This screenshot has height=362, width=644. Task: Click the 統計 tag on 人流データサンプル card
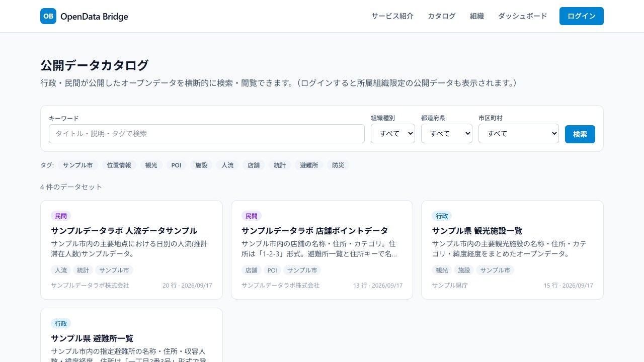pyautogui.click(x=83, y=270)
